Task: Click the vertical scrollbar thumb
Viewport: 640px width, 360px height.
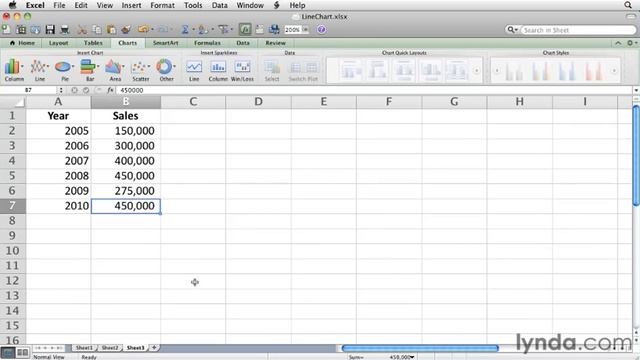Action: point(636,156)
